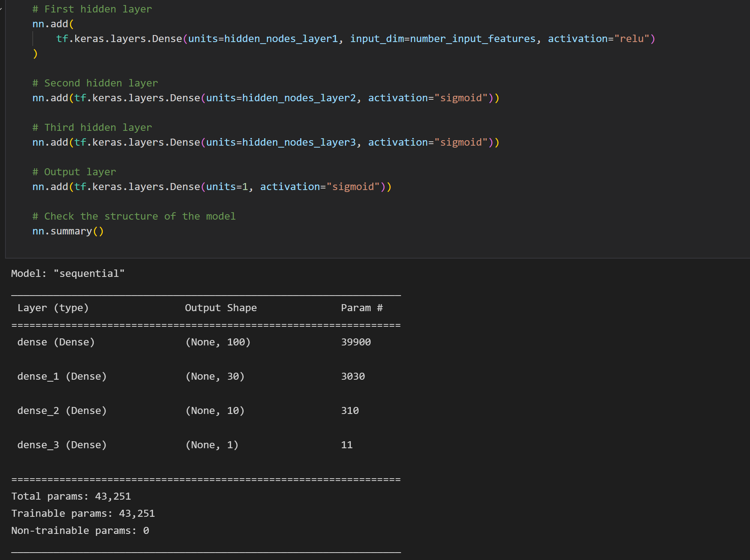Screen dimensions: 750x560
Task: Click 'units=1' in output layer line
Action: click(227, 187)
